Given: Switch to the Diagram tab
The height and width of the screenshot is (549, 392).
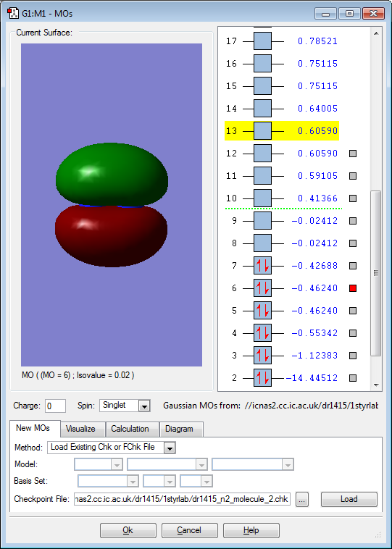Looking at the screenshot, I should click(181, 429).
